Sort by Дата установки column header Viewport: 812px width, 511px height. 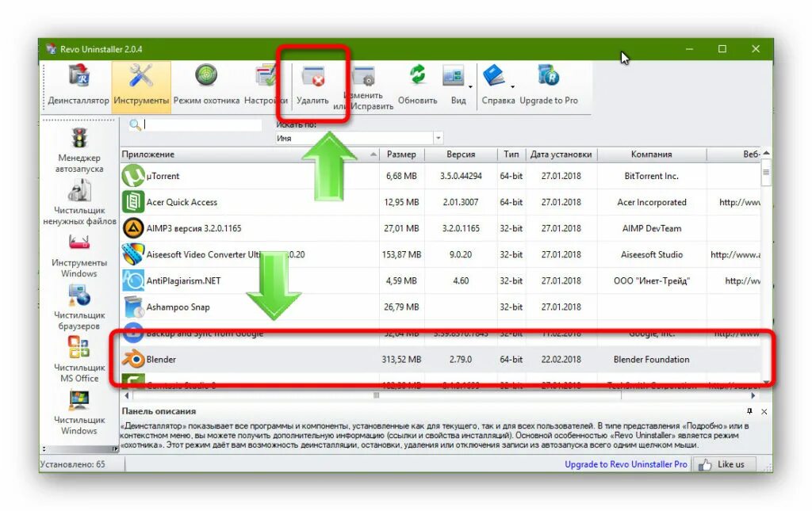(x=561, y=154)
